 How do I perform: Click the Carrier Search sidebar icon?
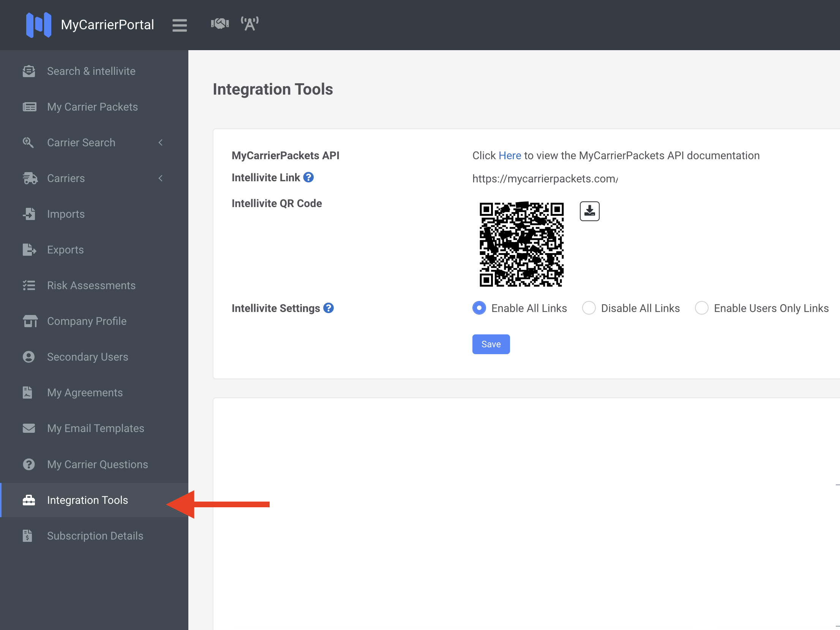[x=28, y=143]
